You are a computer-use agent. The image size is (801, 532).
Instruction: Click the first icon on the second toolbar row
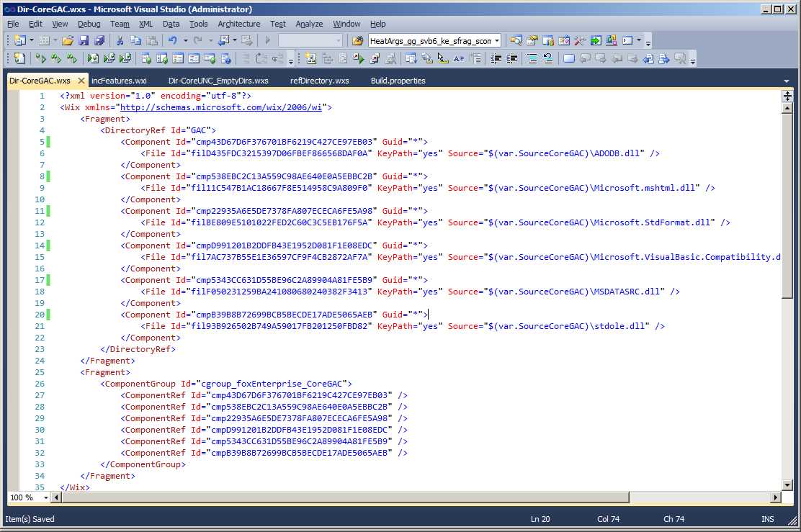click(x=19, y=59)
